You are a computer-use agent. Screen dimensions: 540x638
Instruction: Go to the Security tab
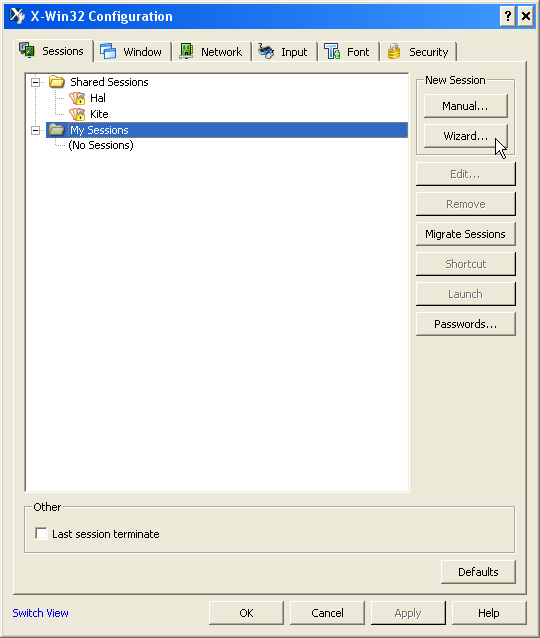tap(418, 52)
